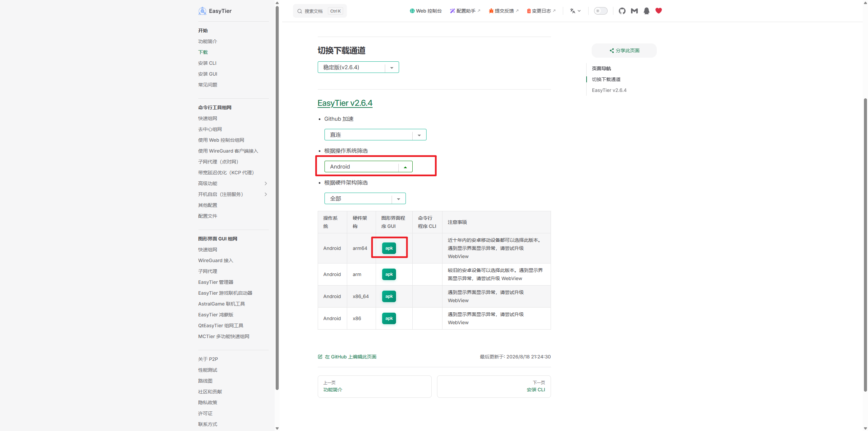Open 许可证 in the sidebar
Image resolution: width=868 pixels, height=431 pixels.
pos(205,413)
